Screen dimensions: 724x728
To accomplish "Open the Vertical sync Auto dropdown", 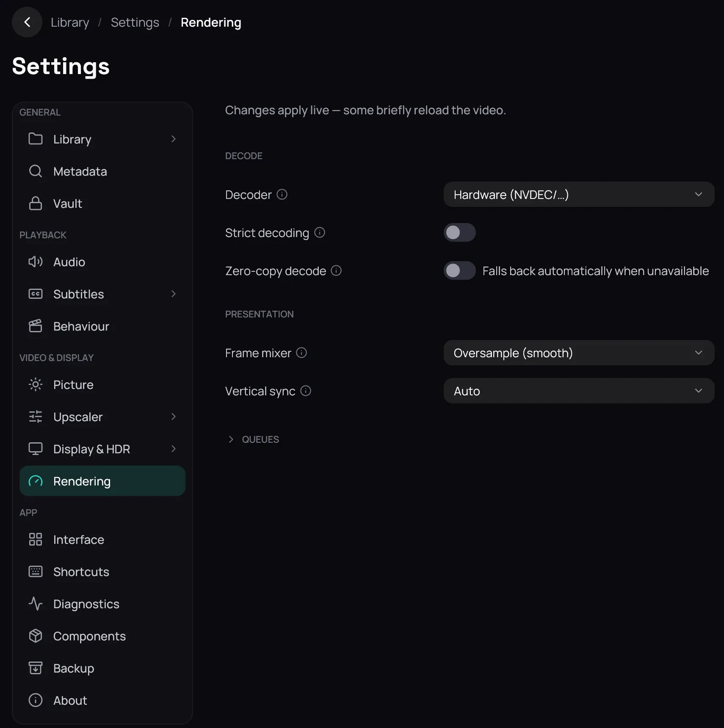I will [x=579, y=391].
